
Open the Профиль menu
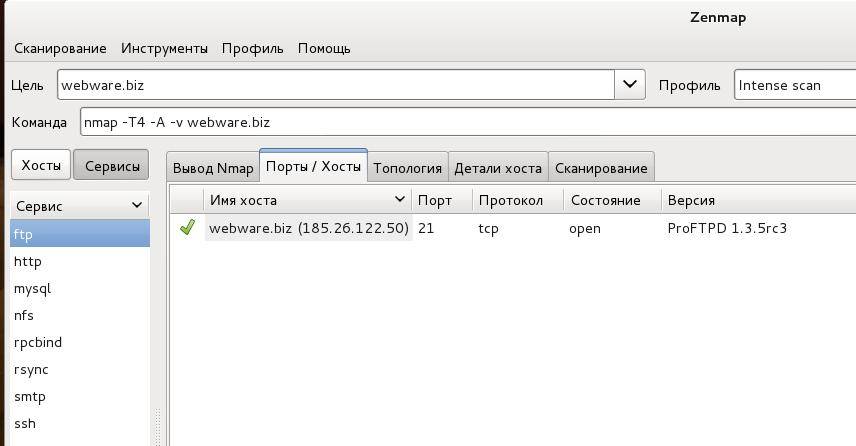pyautogui.click(x=253, y=48)
